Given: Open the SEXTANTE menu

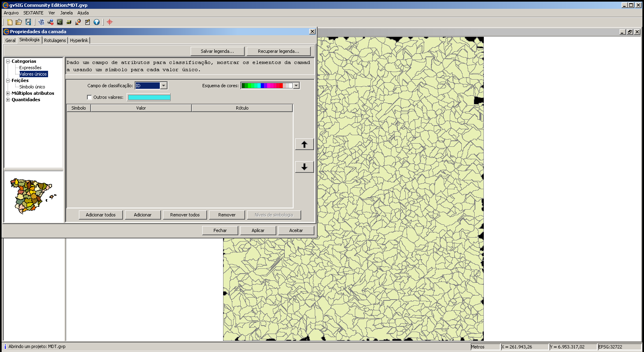Looking at the screenshot, I should (x=33, y=13).
